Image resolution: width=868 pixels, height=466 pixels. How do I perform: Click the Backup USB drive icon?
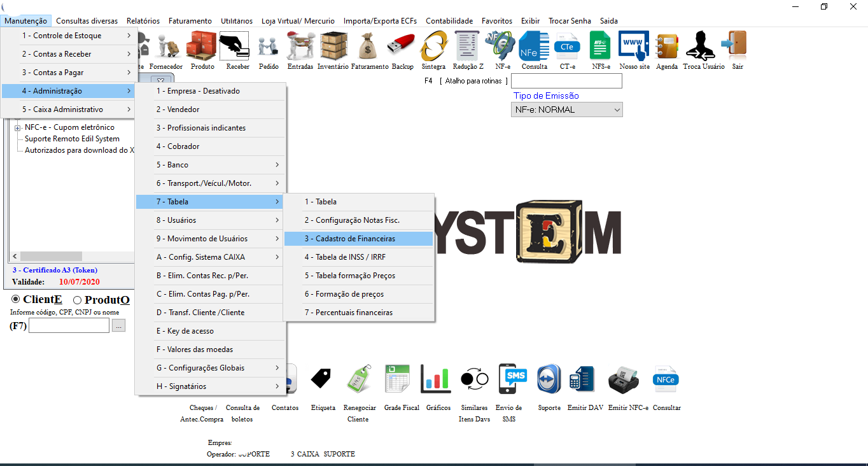[402, 47]
